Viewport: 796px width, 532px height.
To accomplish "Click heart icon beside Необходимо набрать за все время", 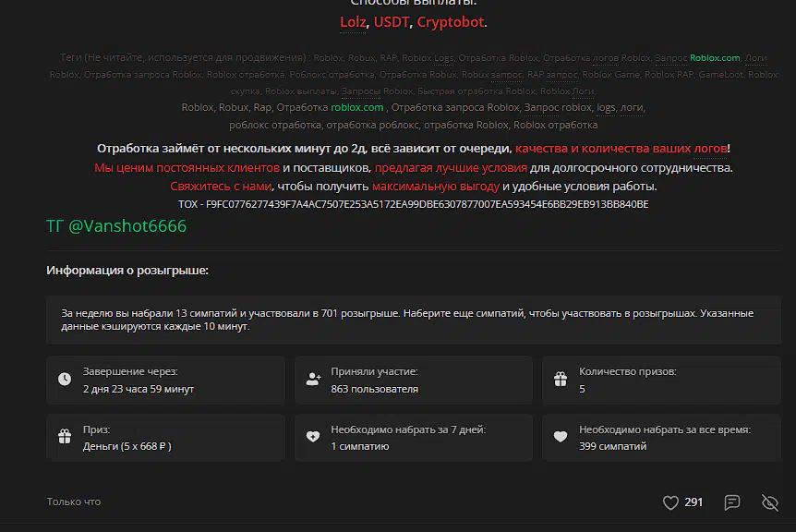I will click(561, 437).
